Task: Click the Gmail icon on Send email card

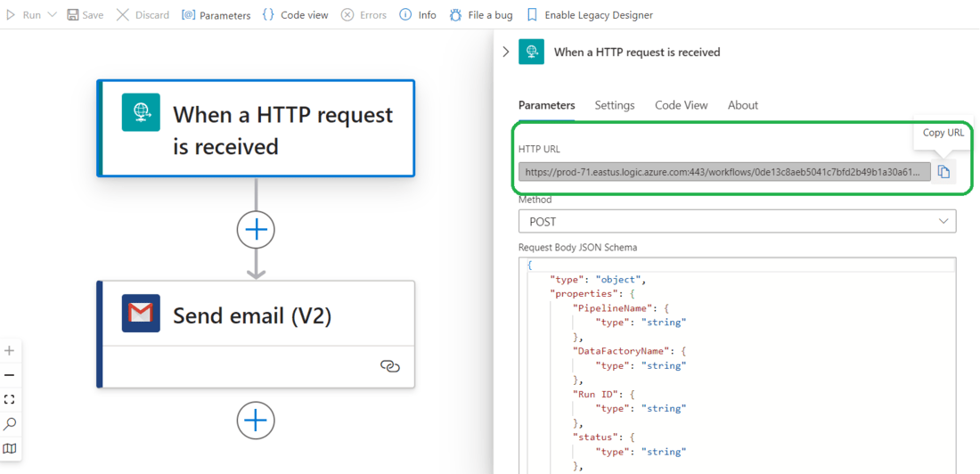Action: (x=141, y=314)
